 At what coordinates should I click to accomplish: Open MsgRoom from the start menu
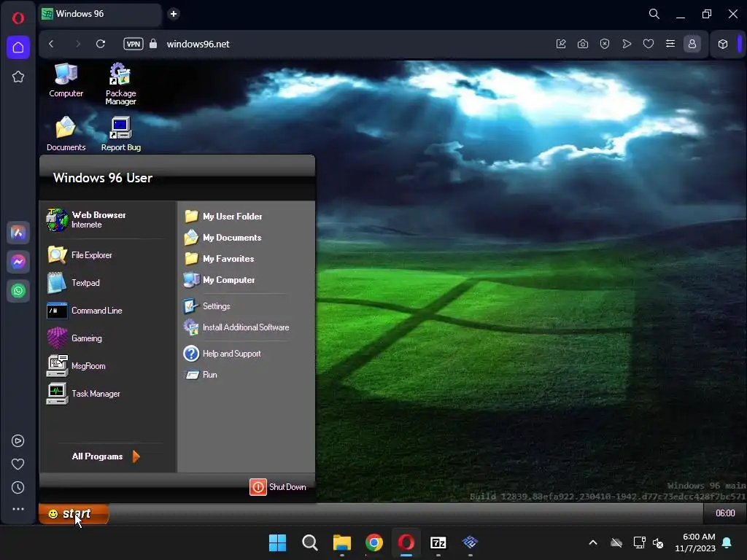tap(76, 366)
